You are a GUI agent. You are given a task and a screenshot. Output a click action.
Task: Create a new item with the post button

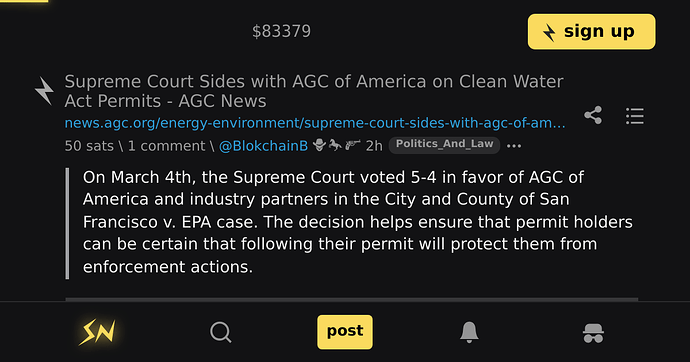click(345, 332)
